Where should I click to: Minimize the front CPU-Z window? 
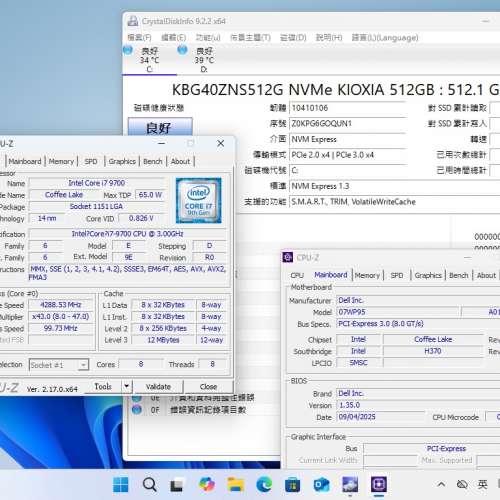(162, 143)
